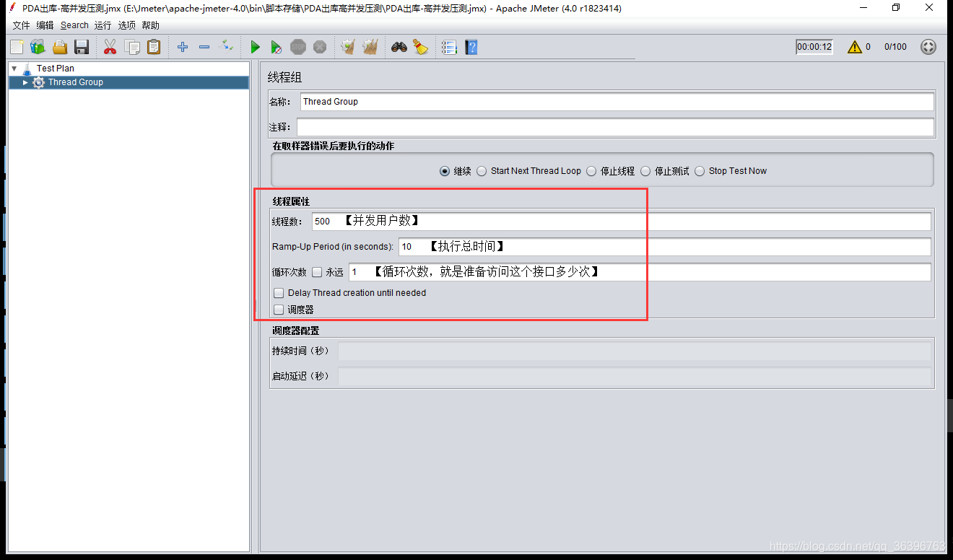Click the 线程数 field showing 500
The width and height of the screenshot is (953, 560).
tap(622, 222)
